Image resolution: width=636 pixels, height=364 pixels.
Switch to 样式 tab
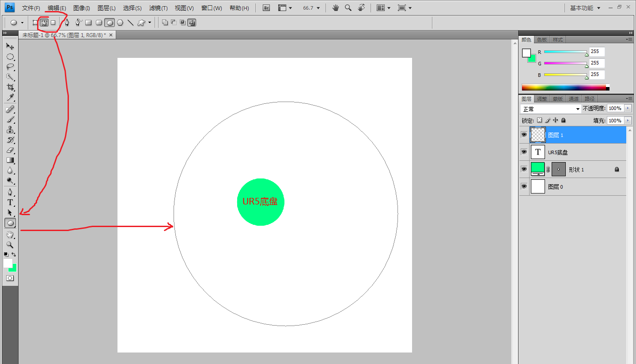pos(558,40)
